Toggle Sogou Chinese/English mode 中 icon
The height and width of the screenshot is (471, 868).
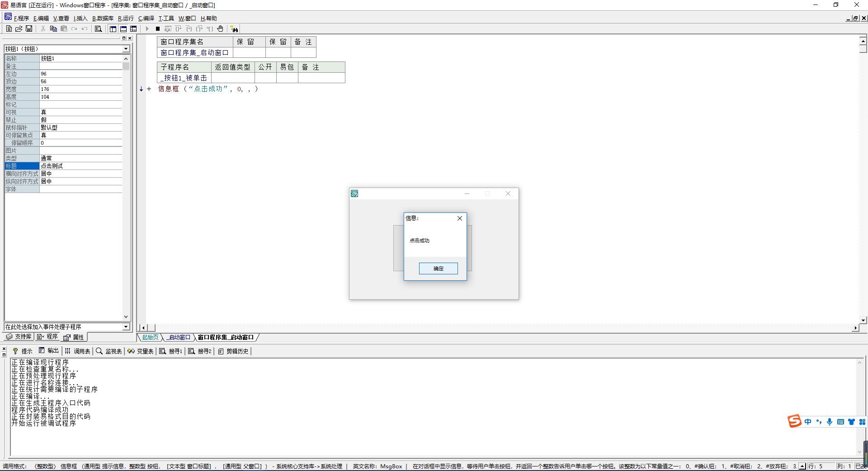point(808,422)
